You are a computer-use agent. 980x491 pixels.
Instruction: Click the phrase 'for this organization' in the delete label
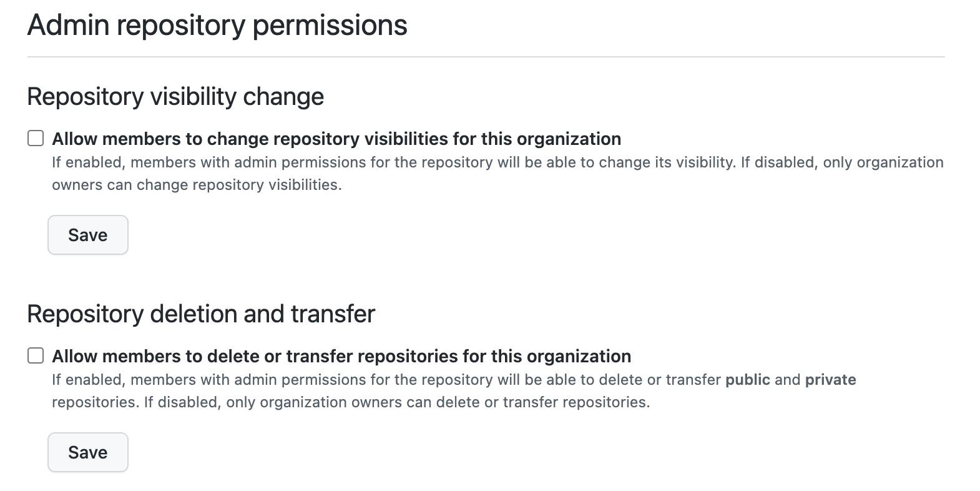547,356
